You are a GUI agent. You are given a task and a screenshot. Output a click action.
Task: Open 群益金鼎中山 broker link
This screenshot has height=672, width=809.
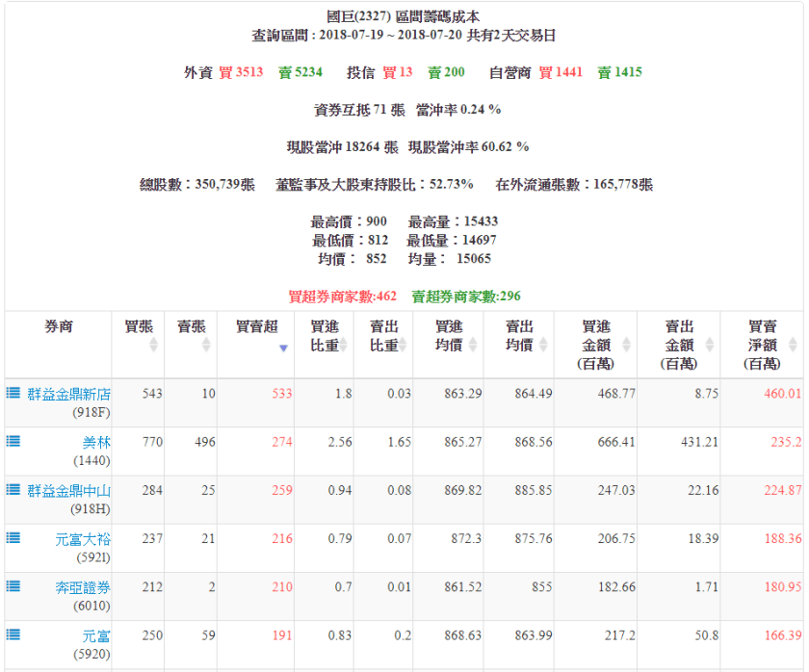pyautogui.click(x=68, y=490)
